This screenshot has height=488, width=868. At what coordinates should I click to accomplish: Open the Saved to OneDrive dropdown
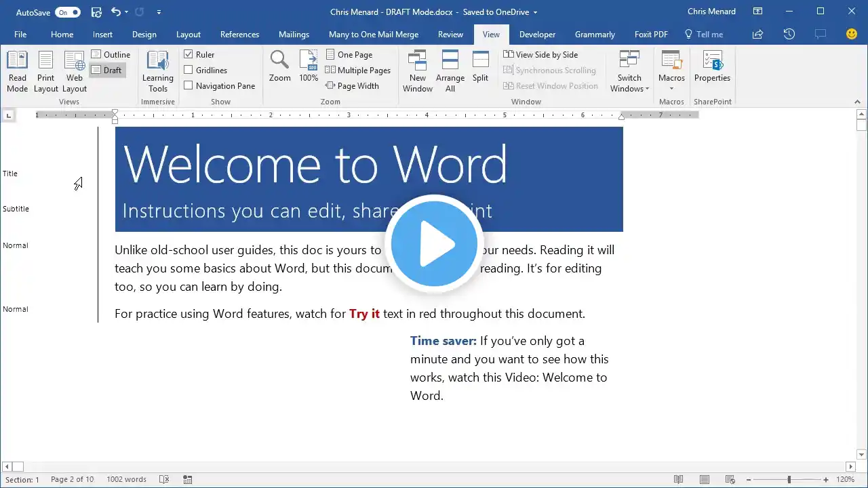tap(535, 12)
